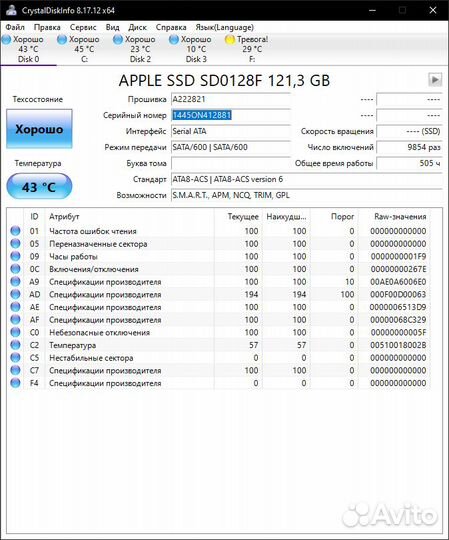Open the Правка menu
Image resolution: width=449 pixels, height=540 pixels.
pos(47,27)
